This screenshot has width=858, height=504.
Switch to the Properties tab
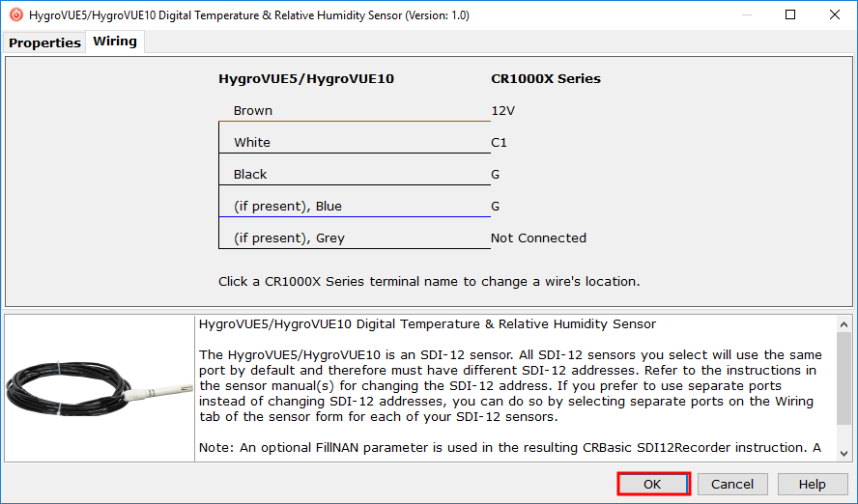point(44,42)
